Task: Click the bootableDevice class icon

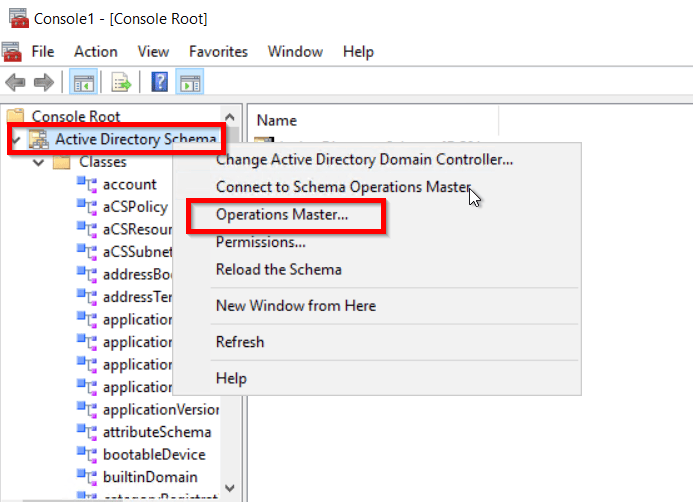Action: tap(87, 454)
